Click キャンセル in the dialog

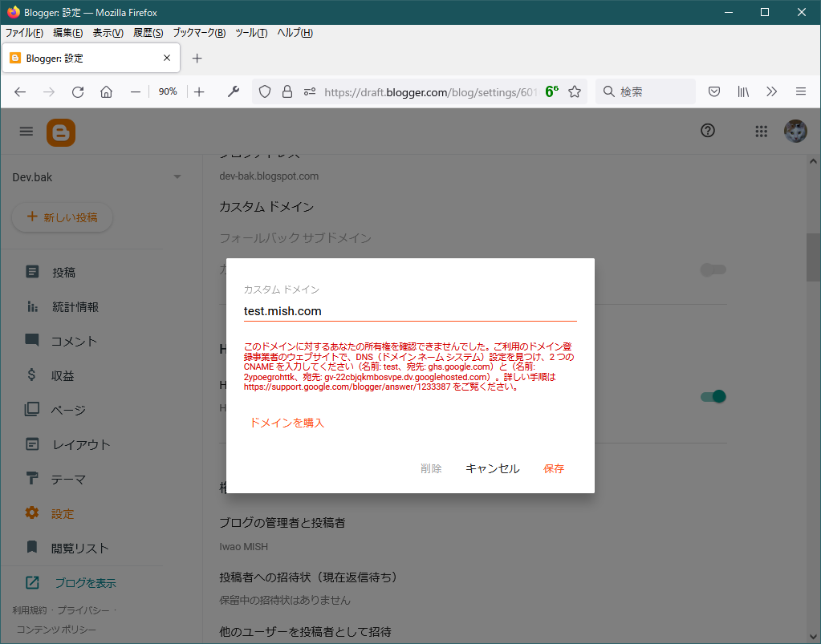(x=492, y=468)
